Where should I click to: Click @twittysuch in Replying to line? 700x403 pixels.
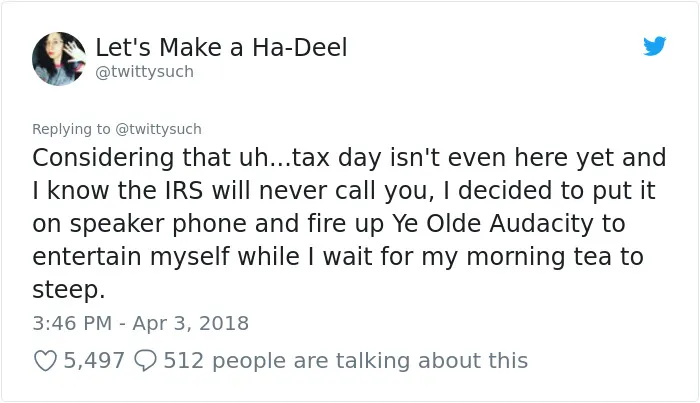tap(158, 129)
